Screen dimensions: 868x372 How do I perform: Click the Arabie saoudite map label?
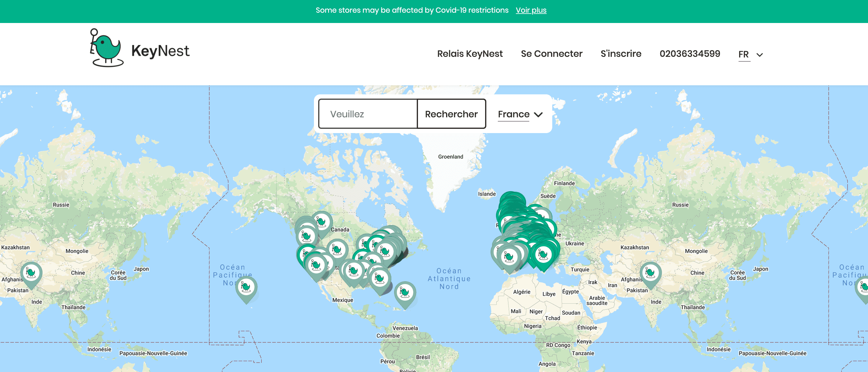point(597,301)
